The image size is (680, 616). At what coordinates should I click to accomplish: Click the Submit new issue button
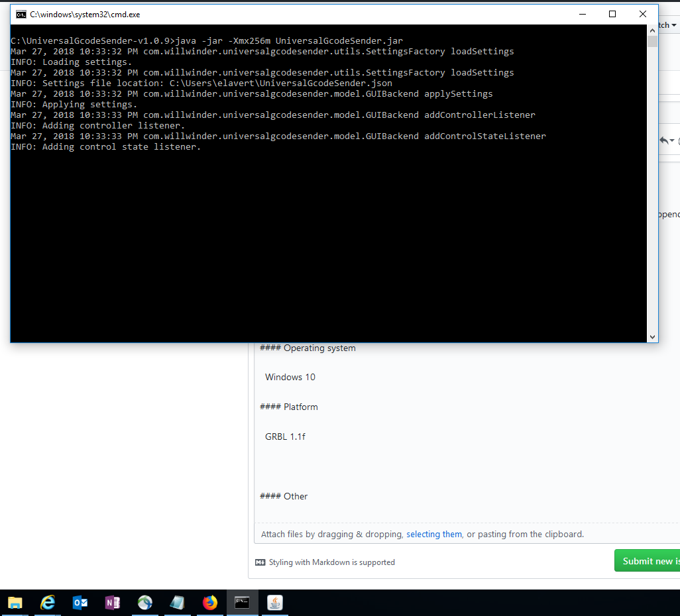(647, 561)
